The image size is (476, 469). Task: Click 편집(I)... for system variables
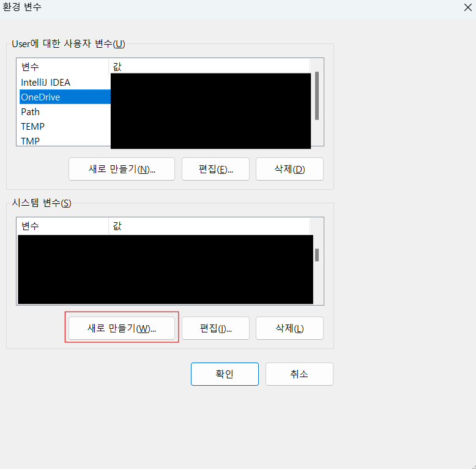tap(215, 328)
